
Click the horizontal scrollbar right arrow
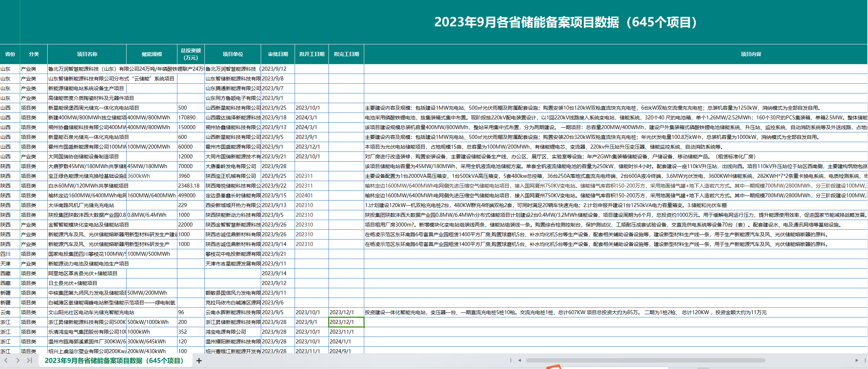857,360
